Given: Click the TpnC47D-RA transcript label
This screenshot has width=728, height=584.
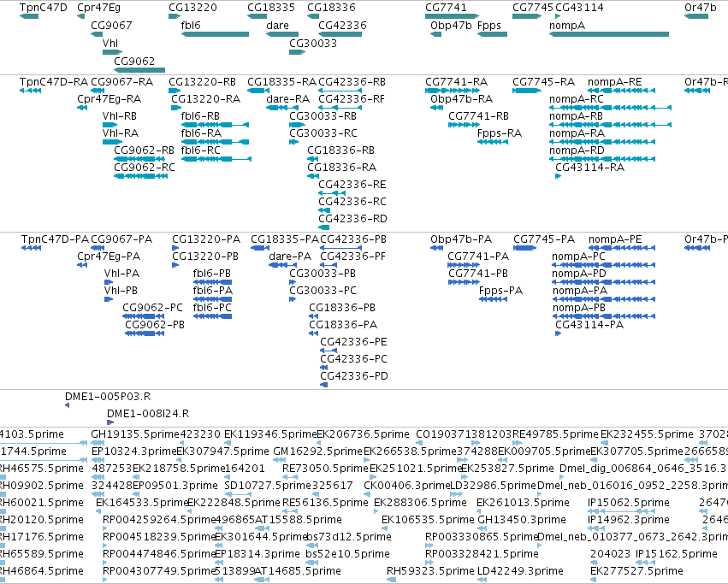Looking at the screenshot, I should (54, 82).
